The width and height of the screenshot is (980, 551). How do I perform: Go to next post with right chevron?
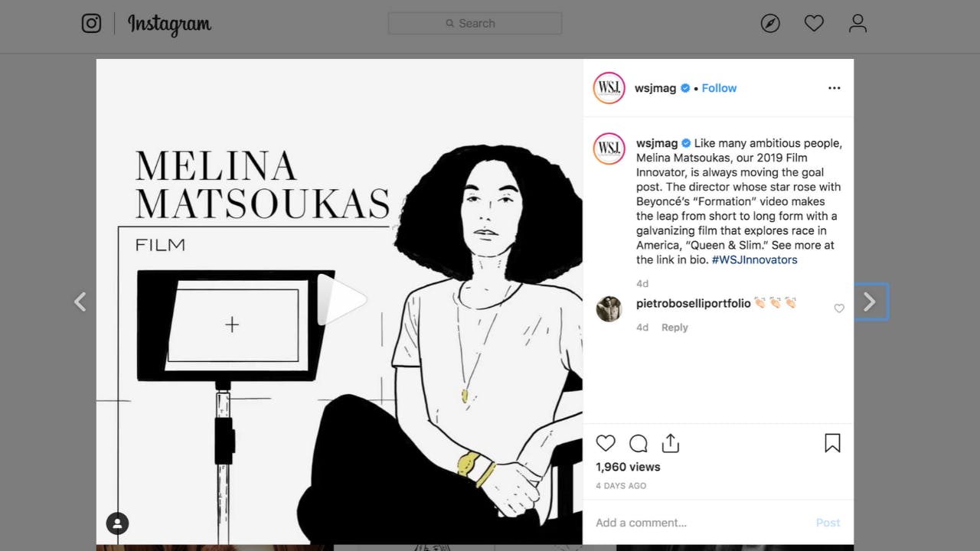(x=870, y=302)
